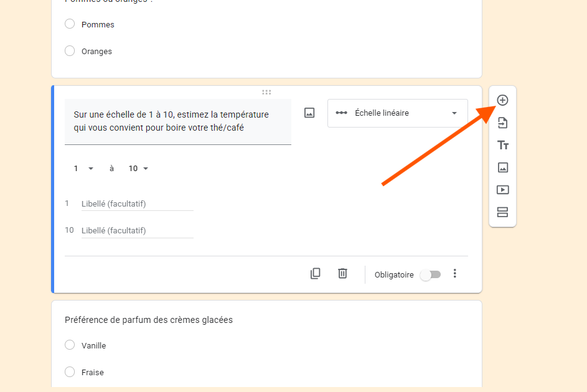Open the scale maximum value dropdown showing 10
Screen dimensions: 587x392
(x=138, y=169)
